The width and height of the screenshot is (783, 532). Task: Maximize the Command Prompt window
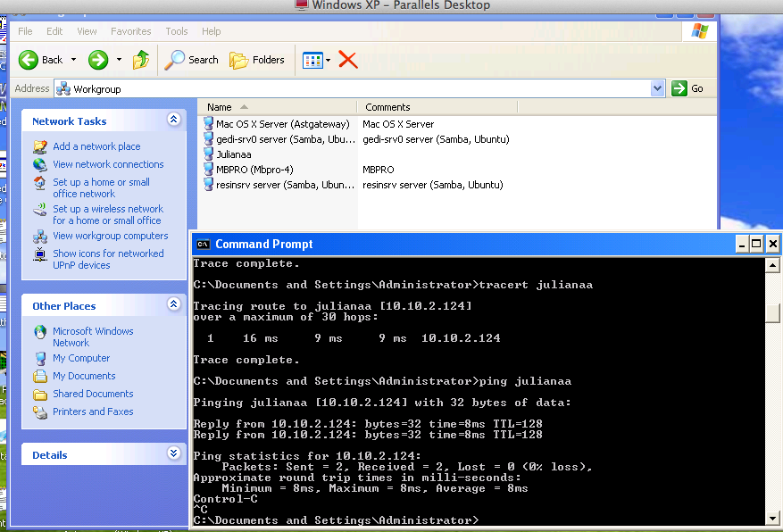point(756,244)
